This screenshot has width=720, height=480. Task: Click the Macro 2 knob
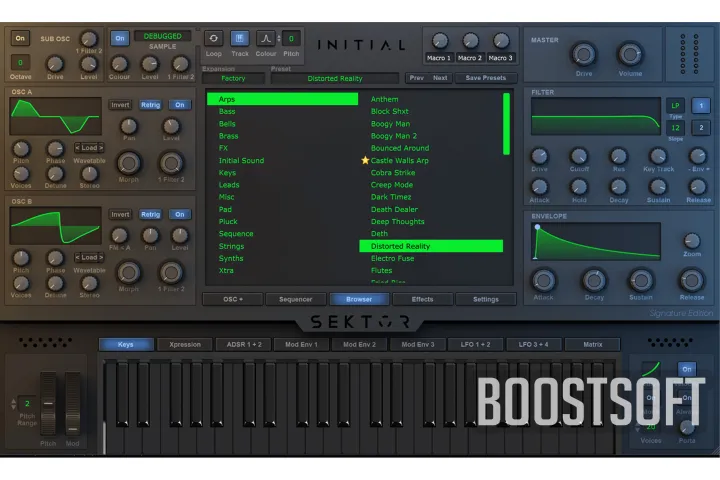point(470,41)
